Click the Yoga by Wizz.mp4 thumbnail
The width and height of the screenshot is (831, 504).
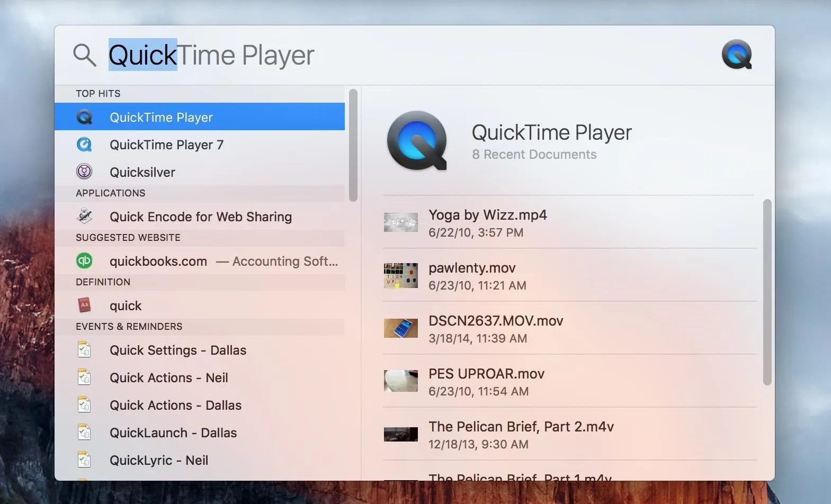(401, 222)
